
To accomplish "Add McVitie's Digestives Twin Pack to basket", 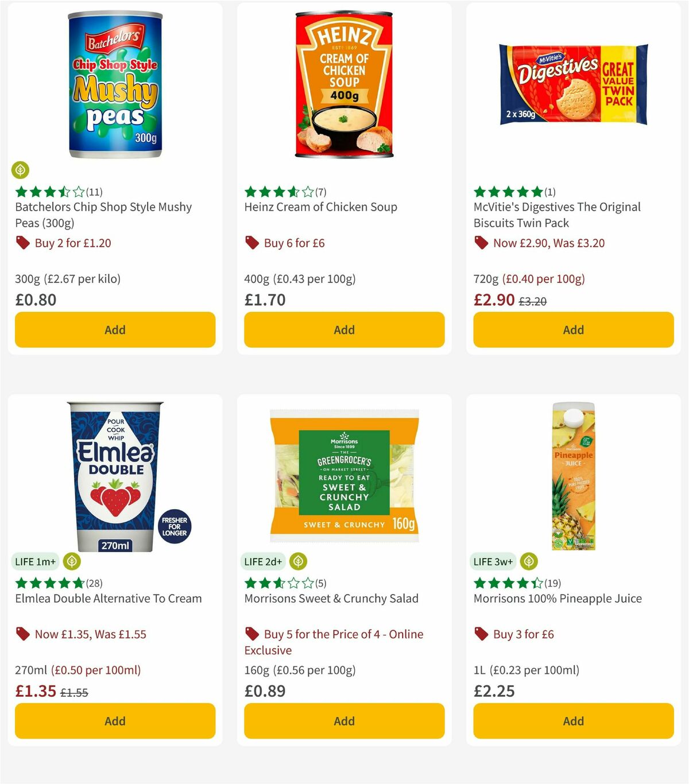I will coord(573,329).
